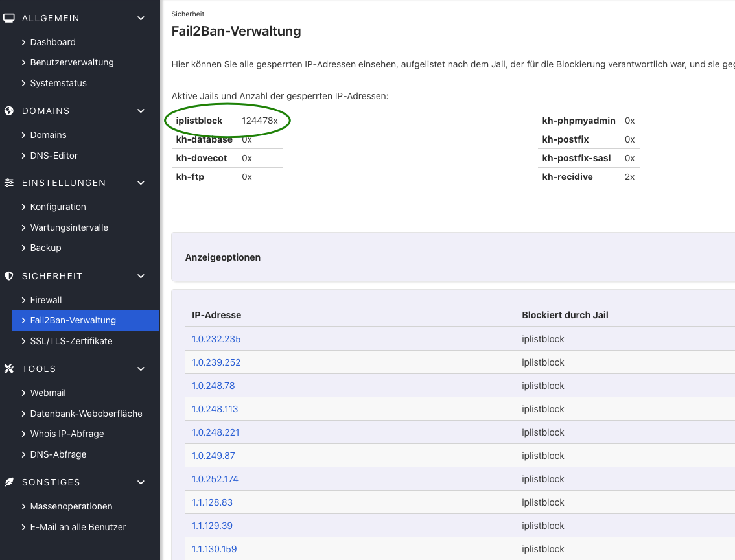735x560 pixels.
Task: Click the leaf icon beside Sonstiges
Action: pyautogui.click(x=9, y=482)
